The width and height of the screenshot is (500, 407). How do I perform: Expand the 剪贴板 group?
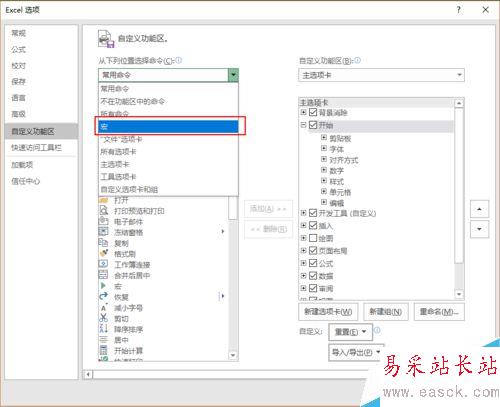tap(324, 137)
